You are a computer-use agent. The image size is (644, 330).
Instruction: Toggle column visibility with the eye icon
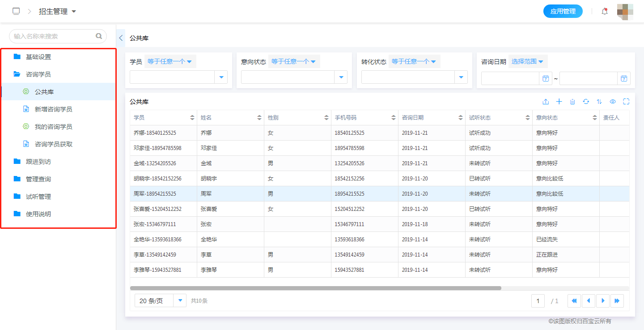point(613,102)
